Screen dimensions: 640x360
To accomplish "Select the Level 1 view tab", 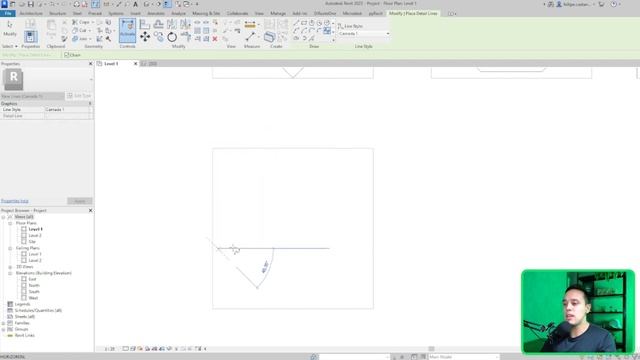I will pos(111,64).
